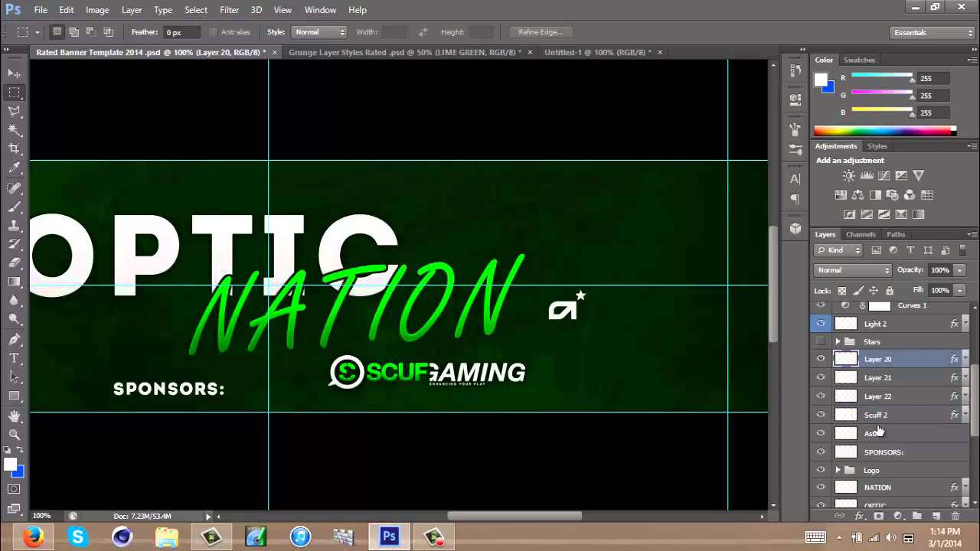Add a Curves adjustment
The height and width of the screenshot is (551, 980).
click(884, 175)
